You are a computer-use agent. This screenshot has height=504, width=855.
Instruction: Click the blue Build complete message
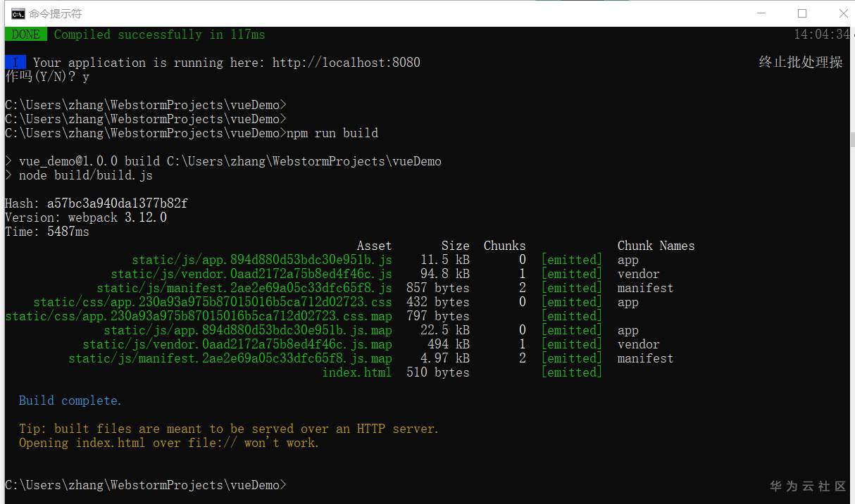70,401
